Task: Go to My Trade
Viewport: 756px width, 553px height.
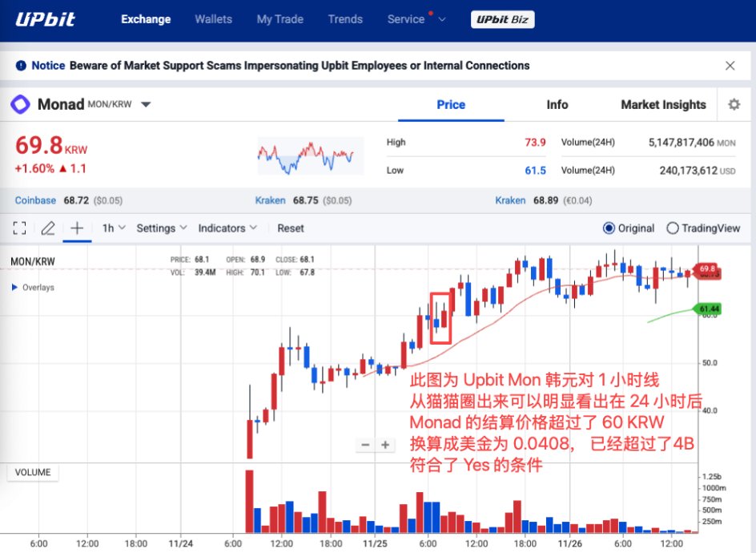Action: pos(279,19)
